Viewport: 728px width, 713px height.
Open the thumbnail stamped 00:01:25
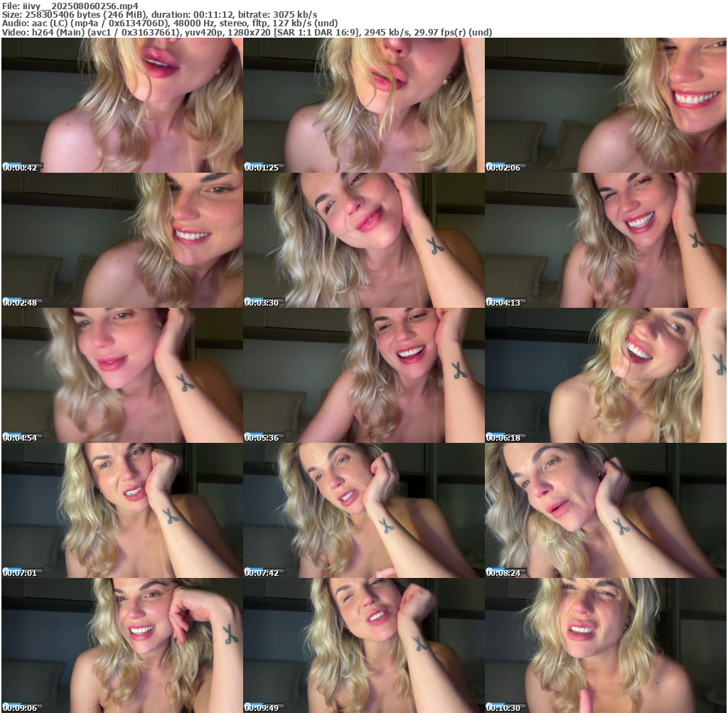(363, 105)
